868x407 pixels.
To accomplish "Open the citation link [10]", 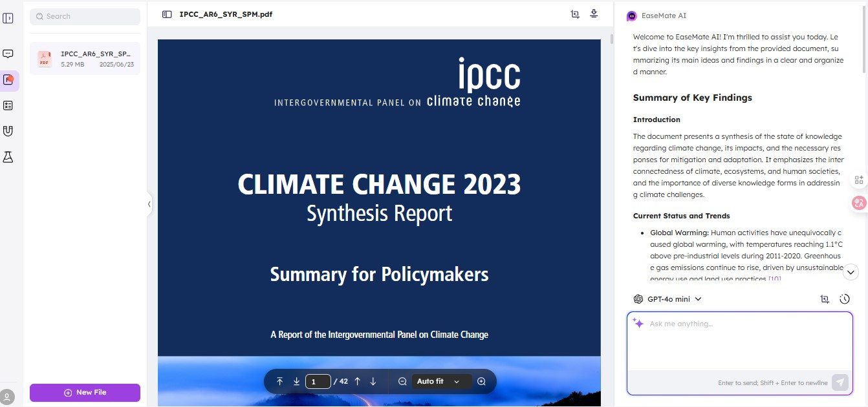I will [x=774, y=279].
